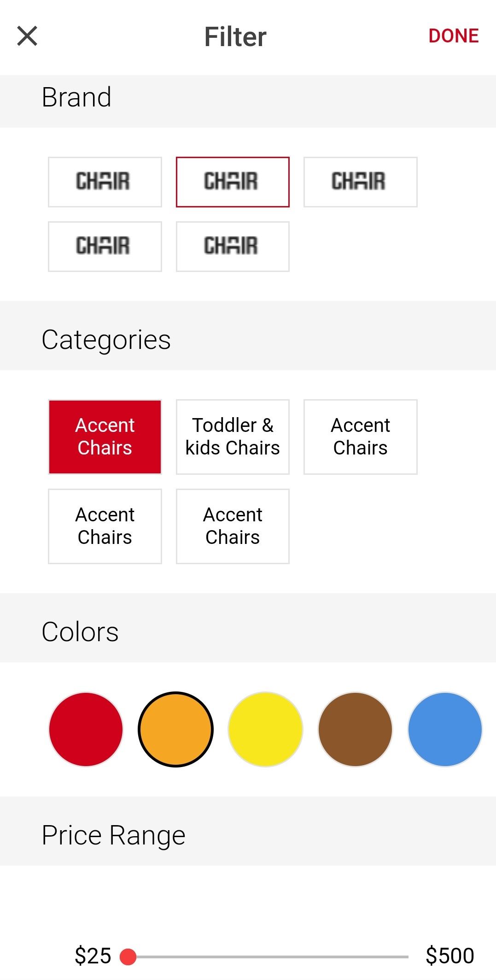Image resolution: width=496 pixels, height=980 pixels.
Task: Choose the blue color swatch
Action: [x=445, y=729]
